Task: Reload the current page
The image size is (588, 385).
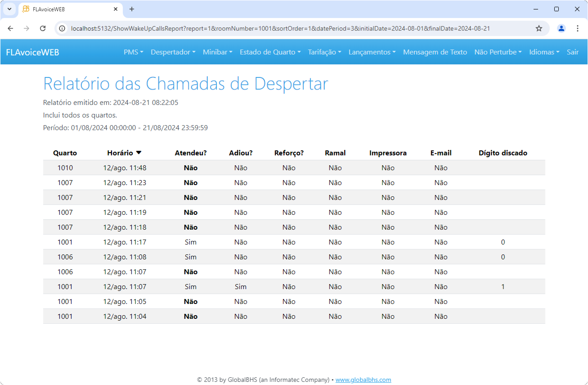Action: [43, 28]
